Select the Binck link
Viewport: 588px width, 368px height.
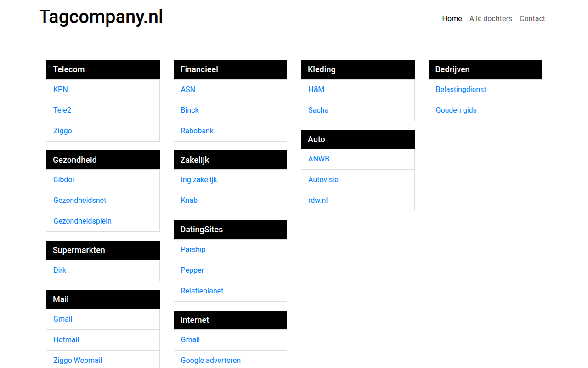[x=190, y=110]
